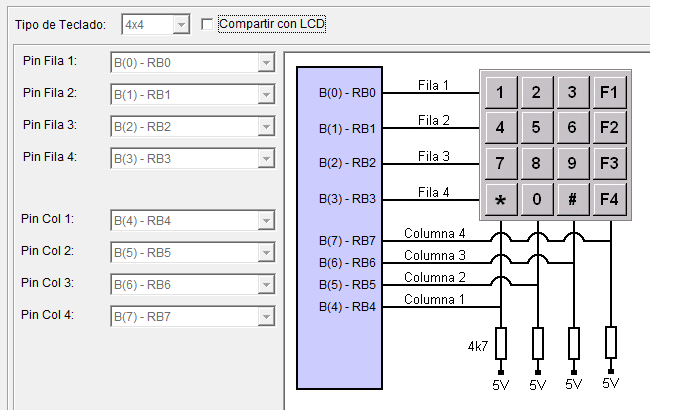Click the Pin Fila 2 label
The image size is (674, 410).
click(50, 93)
